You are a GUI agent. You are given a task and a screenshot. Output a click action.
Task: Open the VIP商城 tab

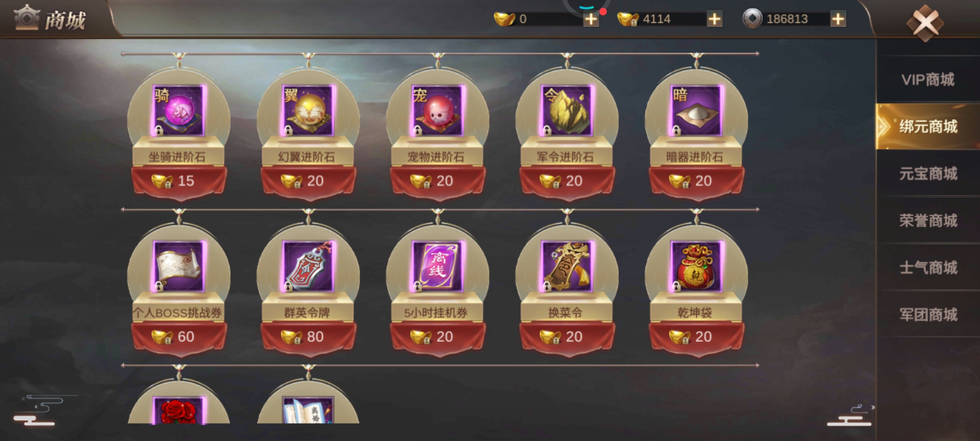(x=928, y=79)
